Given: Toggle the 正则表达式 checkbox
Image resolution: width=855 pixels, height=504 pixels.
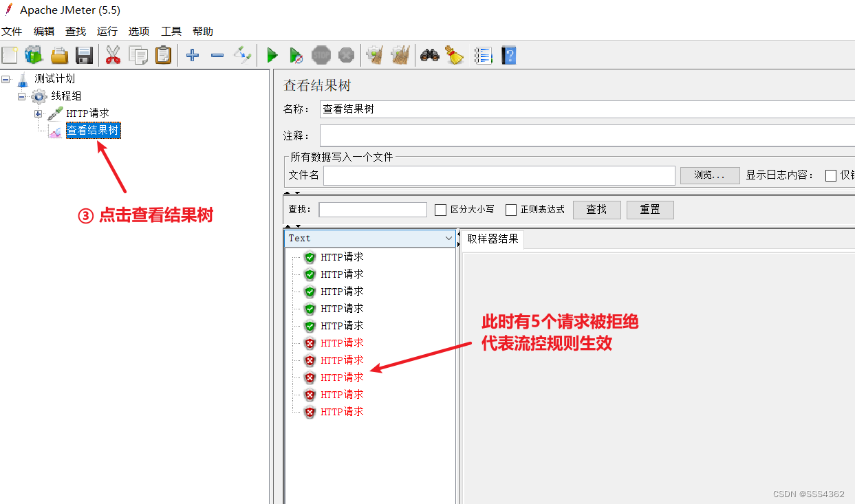Looking at the screenshot, I should coord(511,210).
